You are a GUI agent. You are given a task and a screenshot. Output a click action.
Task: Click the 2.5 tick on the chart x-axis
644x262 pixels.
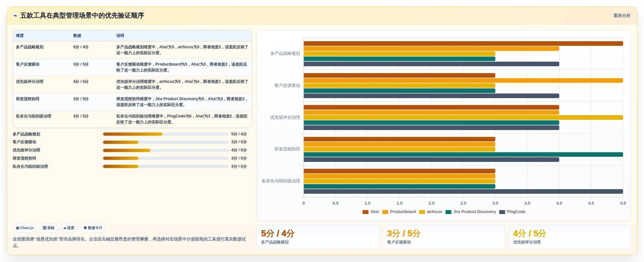[x=463, y=203]
